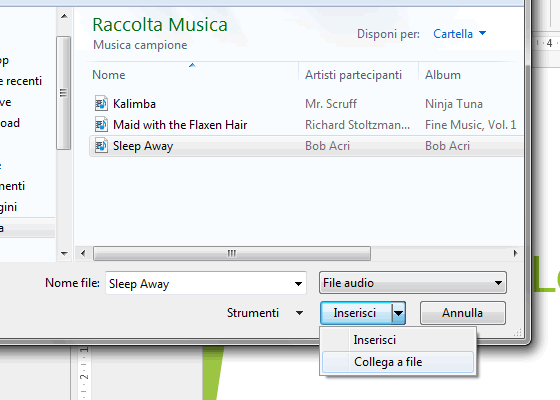Click the Annulla button
Screen dimensions: 560x400
click(462, 313)
